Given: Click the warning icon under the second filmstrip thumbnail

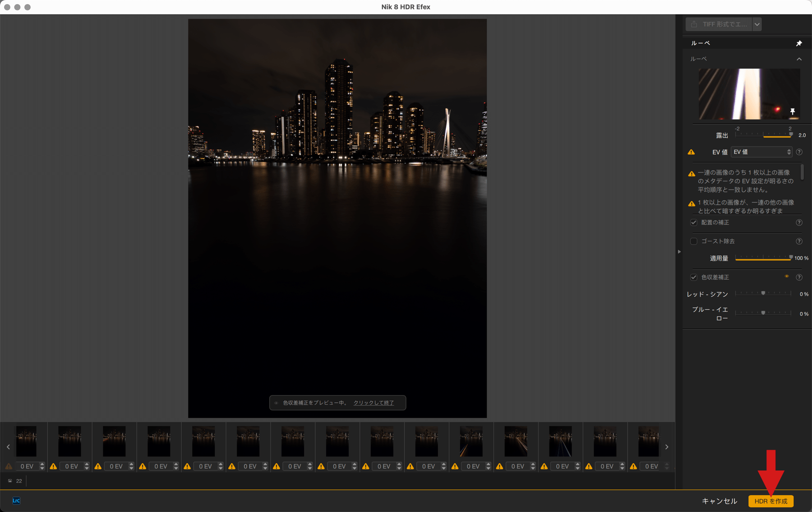Looking at the screenshot, I should click(x=53, y=466).
